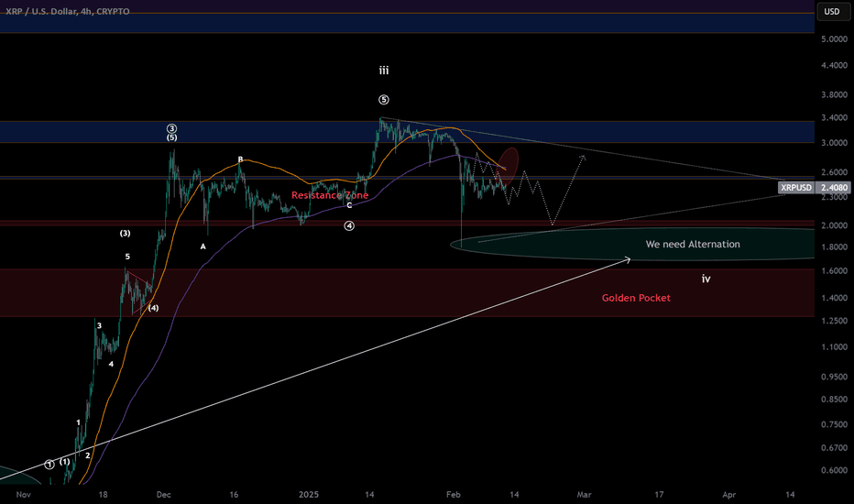
Task: Click the '2025' time axis label
Action: point(309,495)
